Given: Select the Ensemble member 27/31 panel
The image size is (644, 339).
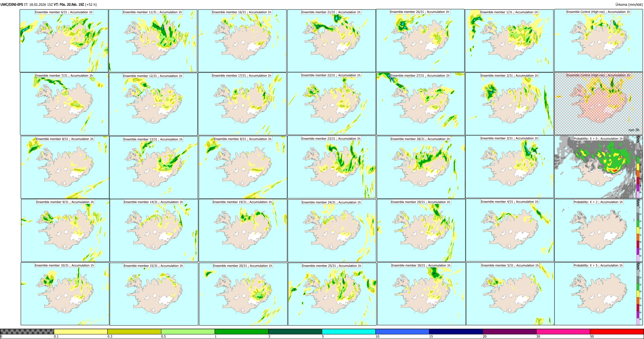Looking at the screenshot, I should 421,104.
